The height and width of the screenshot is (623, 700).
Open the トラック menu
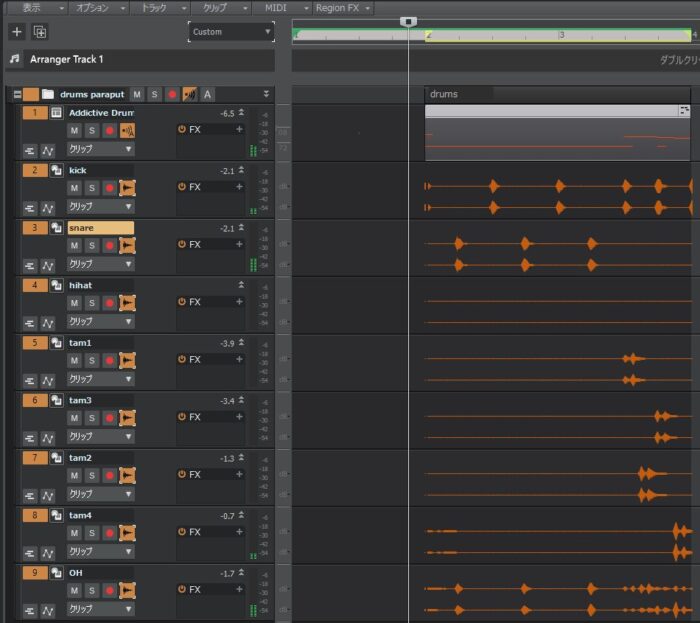point(160,8)
